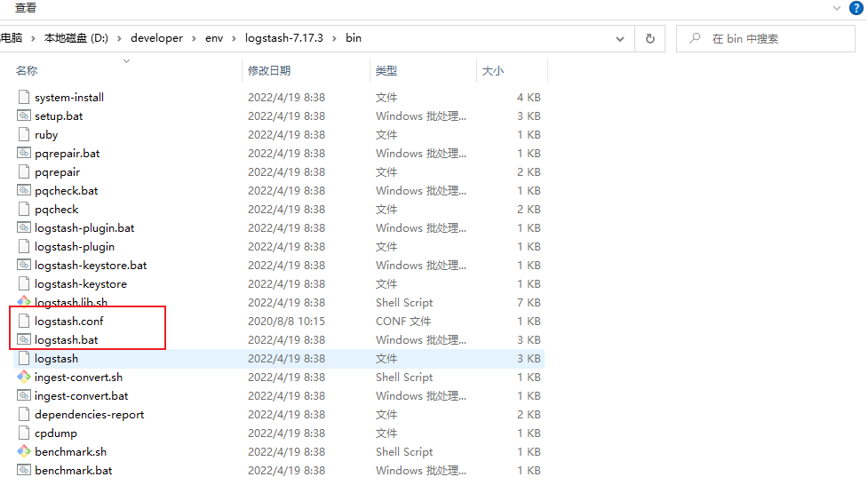Screen dimensions: 868x485
Task: Go to 本地磁盘 (D:) breadcrumb
Action: pyautogui.click(x=76, y=38)
